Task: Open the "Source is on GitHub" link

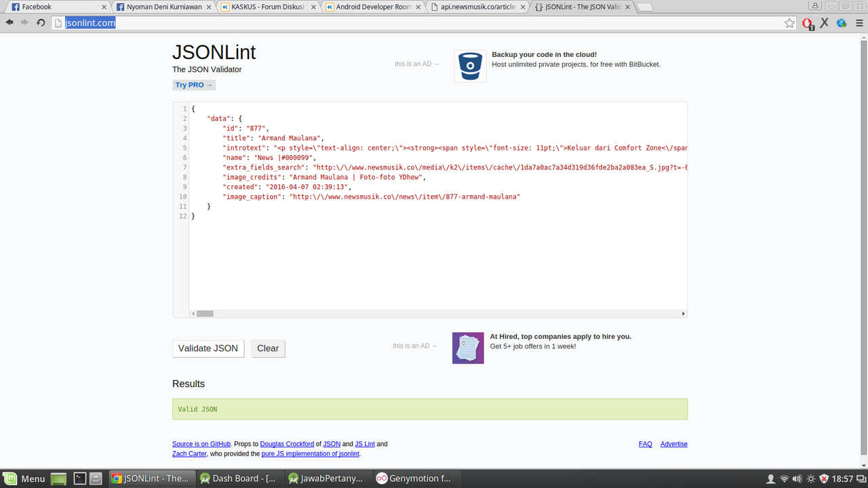Action: pos(201,444)
